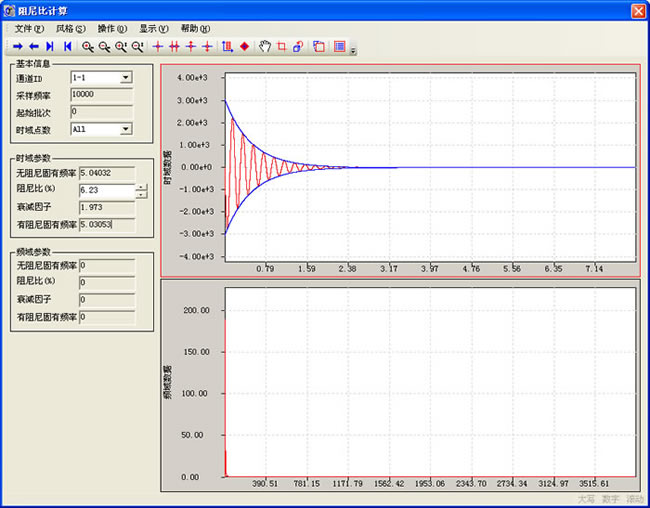Expand the 时域点数 dropdown showing All
Image resolution: width=650 pixels, height=508 pixels.
coord(126,129)
